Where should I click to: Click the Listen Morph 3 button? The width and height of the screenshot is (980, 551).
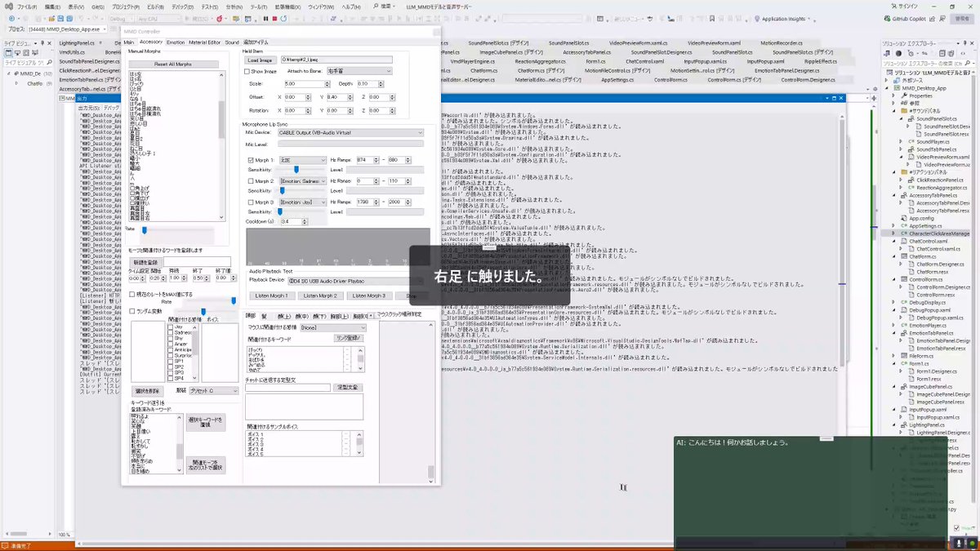369,295
